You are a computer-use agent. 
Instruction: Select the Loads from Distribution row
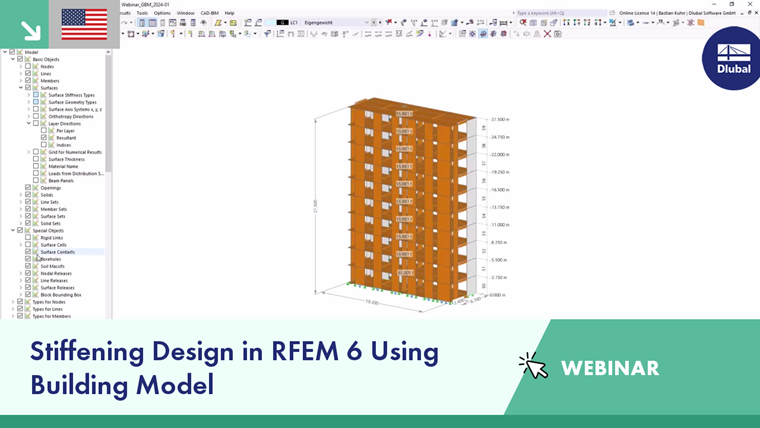click(x=76, y=173)
